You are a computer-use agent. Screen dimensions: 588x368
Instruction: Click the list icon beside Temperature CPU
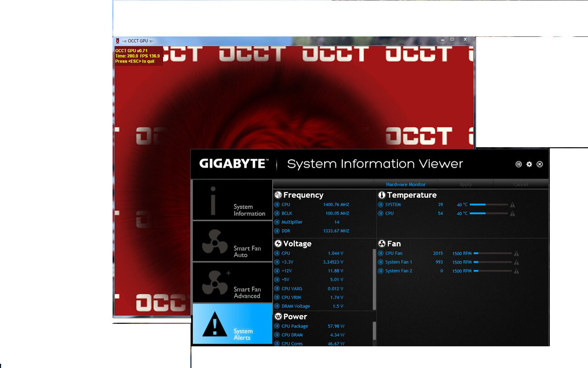pos(381,213)
